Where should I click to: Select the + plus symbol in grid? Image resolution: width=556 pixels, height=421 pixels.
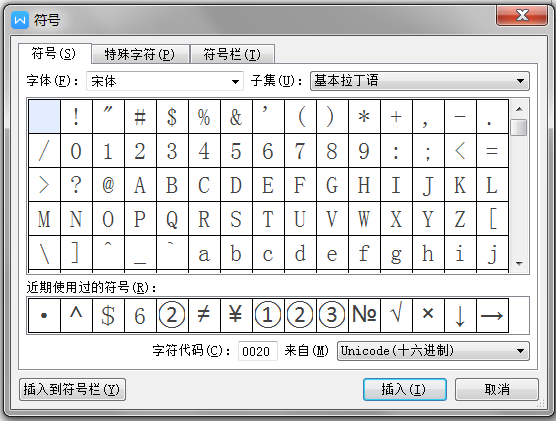(x=396, y=117)
